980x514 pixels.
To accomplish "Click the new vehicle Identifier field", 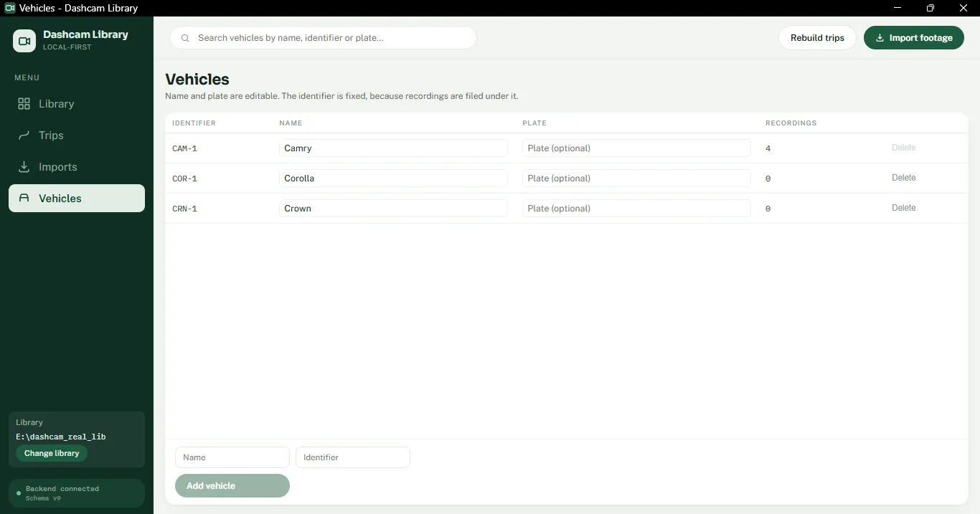I will 353,457.
